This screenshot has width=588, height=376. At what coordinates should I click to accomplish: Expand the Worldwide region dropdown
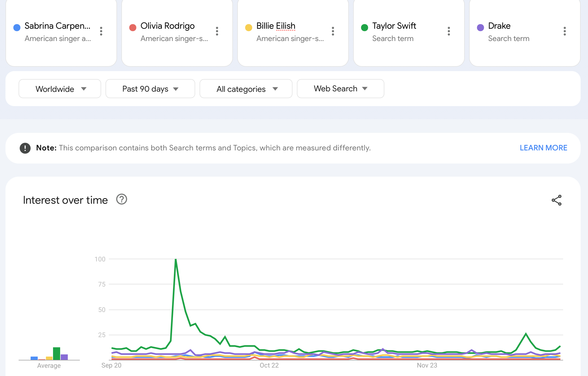[60, 89]
